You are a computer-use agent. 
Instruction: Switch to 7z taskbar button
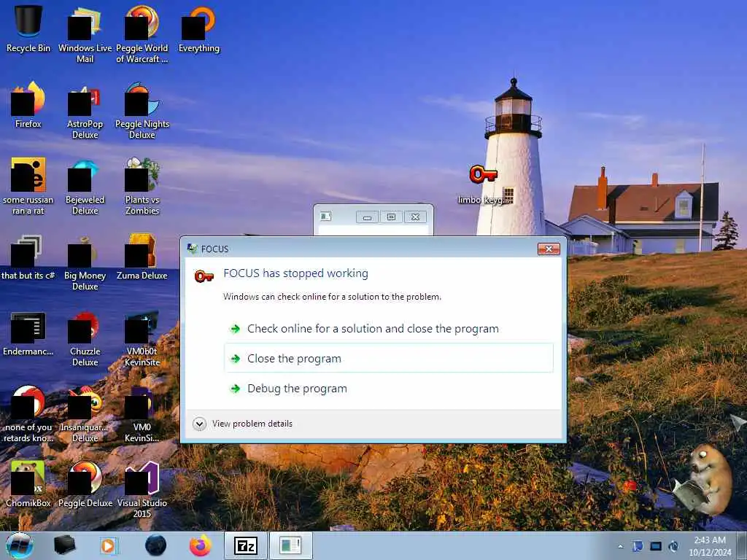click(246, 545)
